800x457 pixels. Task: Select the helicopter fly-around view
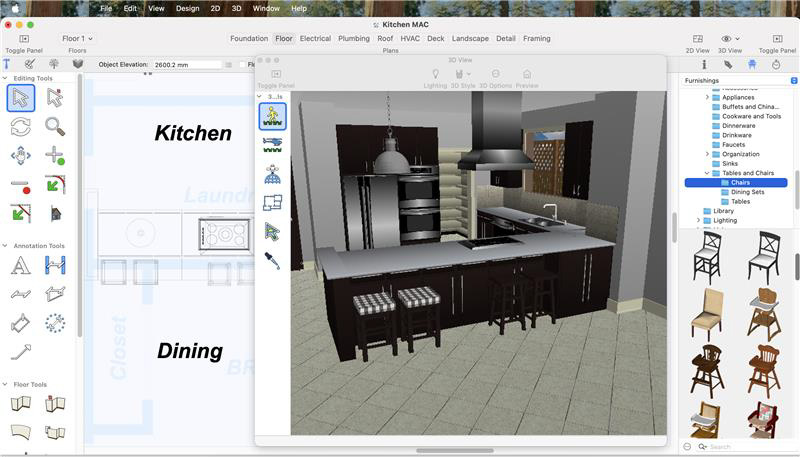tap(272, 144)
